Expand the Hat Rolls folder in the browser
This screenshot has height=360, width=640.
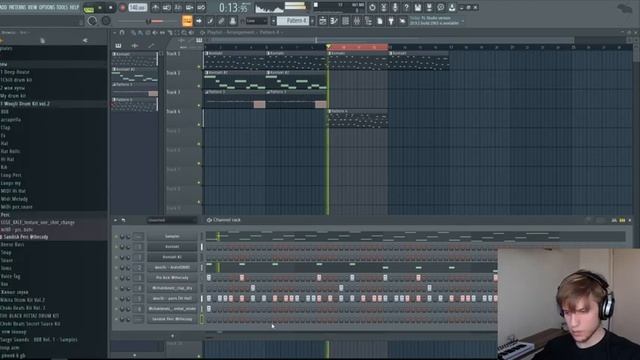pyautogui.click(x=11, y=151)
